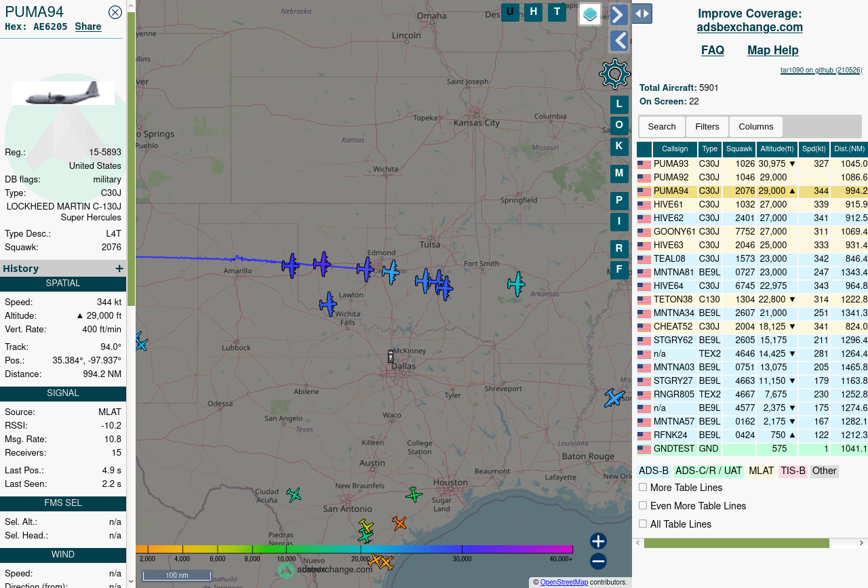Sort table by Type column header
Viewport: 868px width, 588px height.
710,149
